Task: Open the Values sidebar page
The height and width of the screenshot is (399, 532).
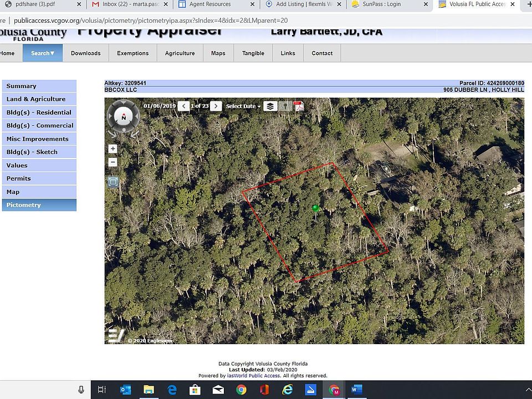Action: pos(39,165)
